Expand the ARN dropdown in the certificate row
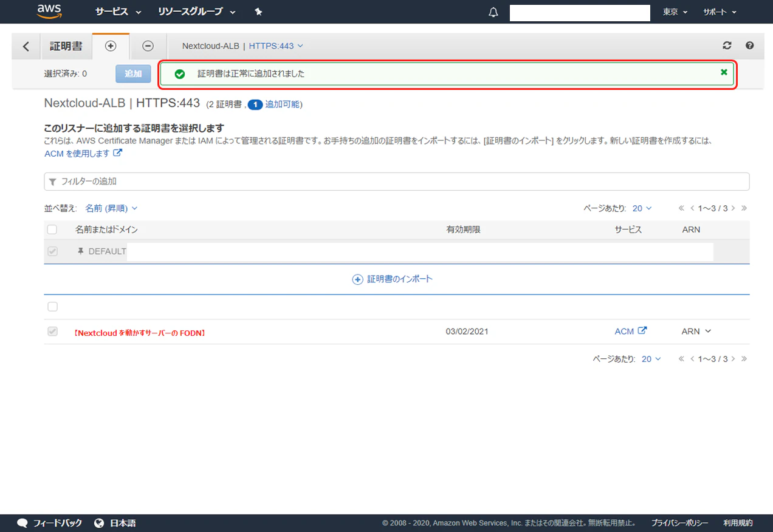Screen dimensions: 773x532 [x=696, y=331]
